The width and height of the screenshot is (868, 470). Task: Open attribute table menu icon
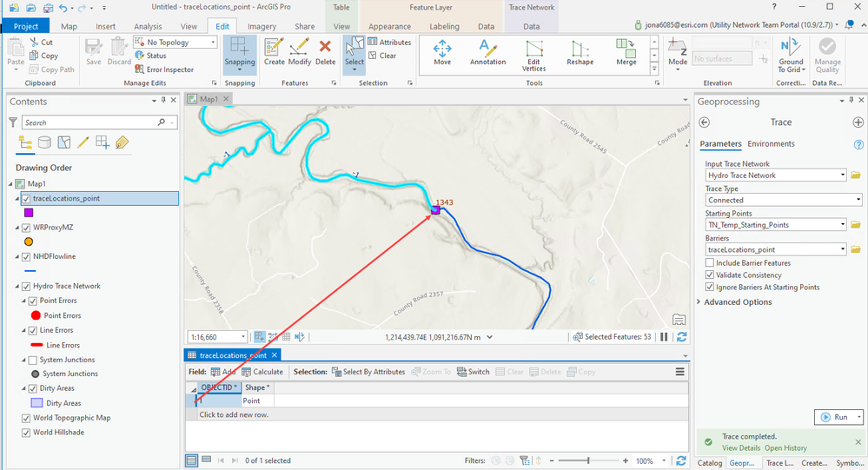679,372
